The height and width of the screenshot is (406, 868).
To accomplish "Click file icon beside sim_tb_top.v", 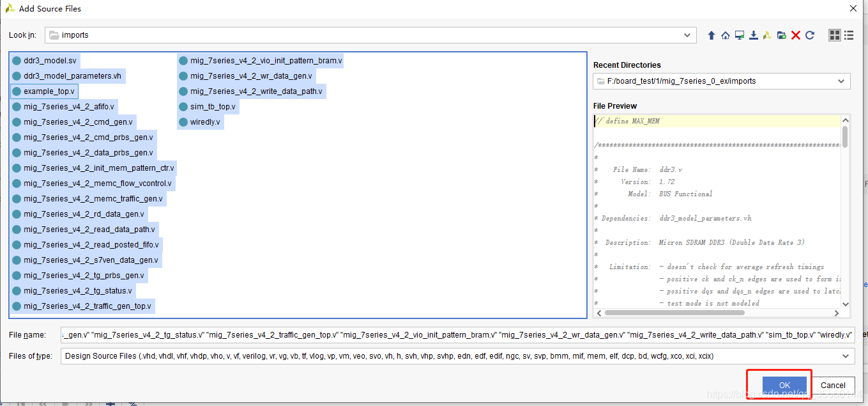I will 183,107.
